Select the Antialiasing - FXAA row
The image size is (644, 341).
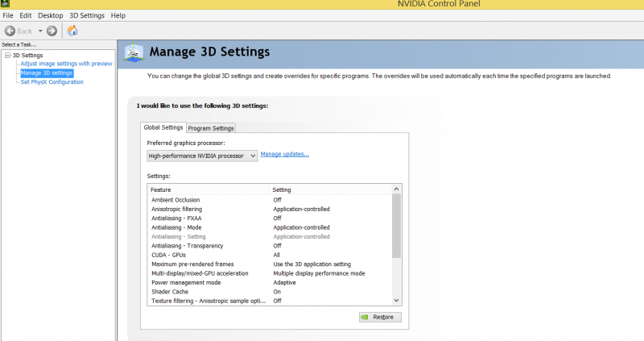[270, 218]
